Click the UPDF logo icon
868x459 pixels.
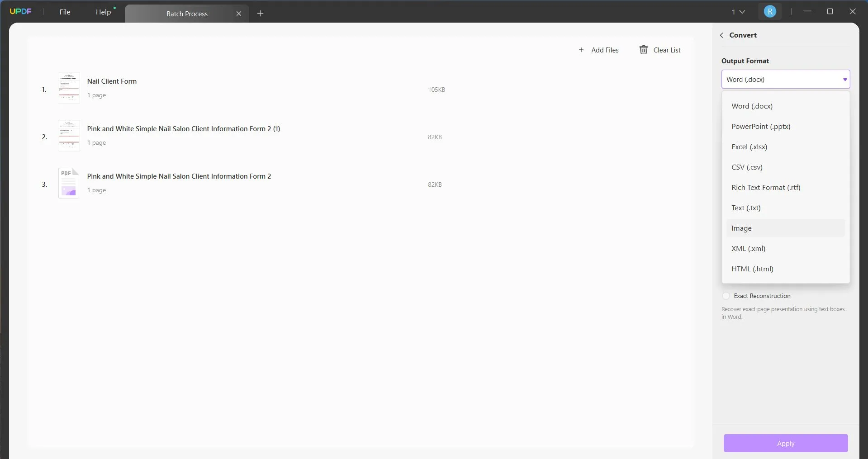pyautogui.click(x=20, y=11)
